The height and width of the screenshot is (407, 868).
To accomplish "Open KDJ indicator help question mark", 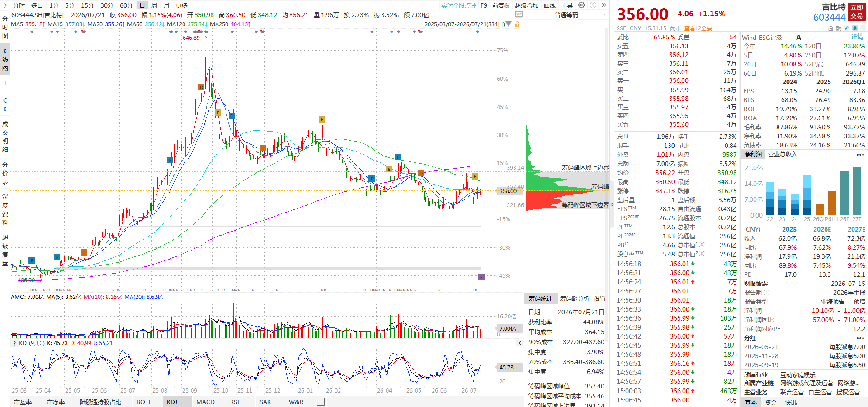I will (14, 343).
